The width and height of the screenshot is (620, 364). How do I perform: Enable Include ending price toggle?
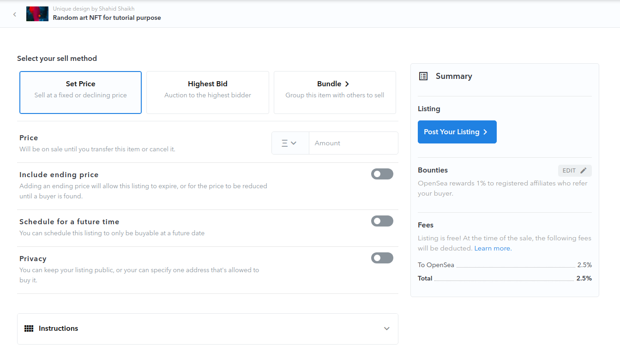(x=382, y=174)
